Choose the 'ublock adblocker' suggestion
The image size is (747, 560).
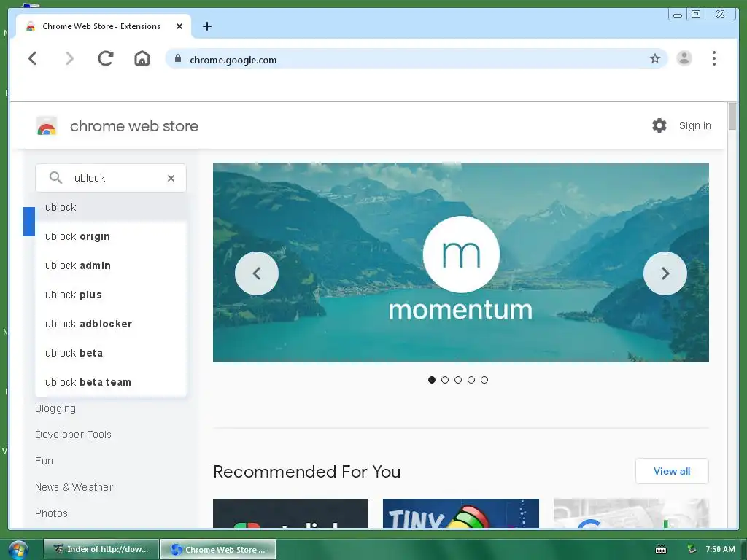[x=111, y=324]
